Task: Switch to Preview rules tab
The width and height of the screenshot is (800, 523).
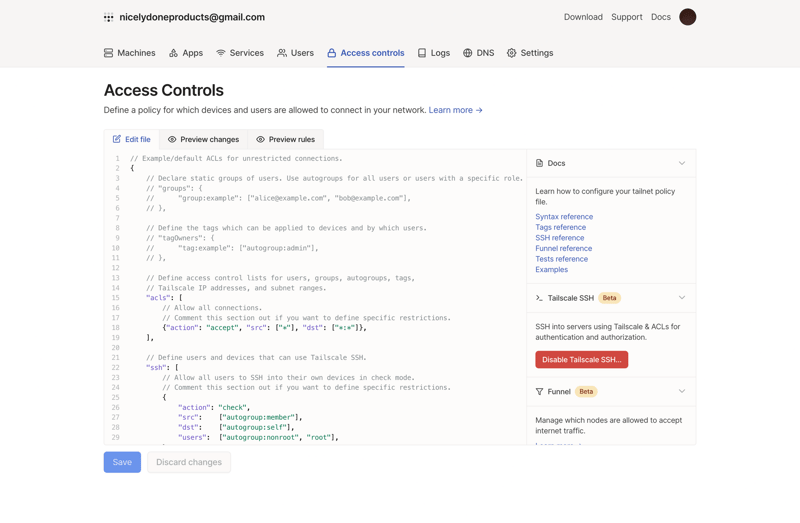Action: coord(286,139)
